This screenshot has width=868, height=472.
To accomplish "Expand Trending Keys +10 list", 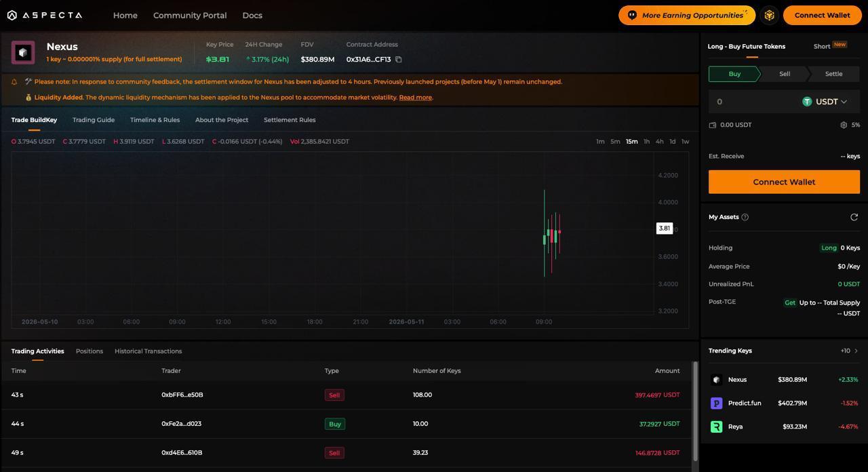I will 850,351.
